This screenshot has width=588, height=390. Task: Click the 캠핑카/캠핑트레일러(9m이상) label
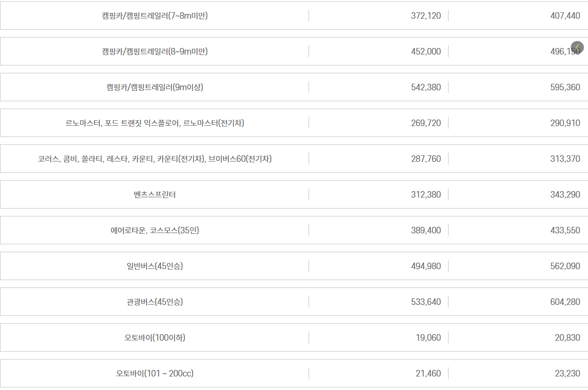coord(155,87)
